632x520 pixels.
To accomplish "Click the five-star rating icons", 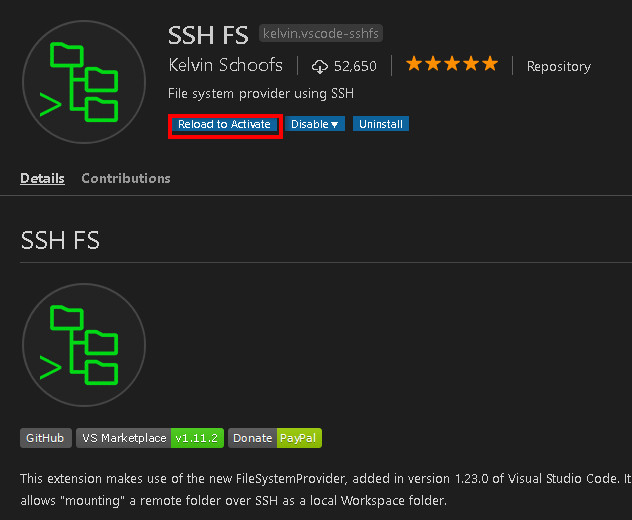I will [x=451, y=65].
